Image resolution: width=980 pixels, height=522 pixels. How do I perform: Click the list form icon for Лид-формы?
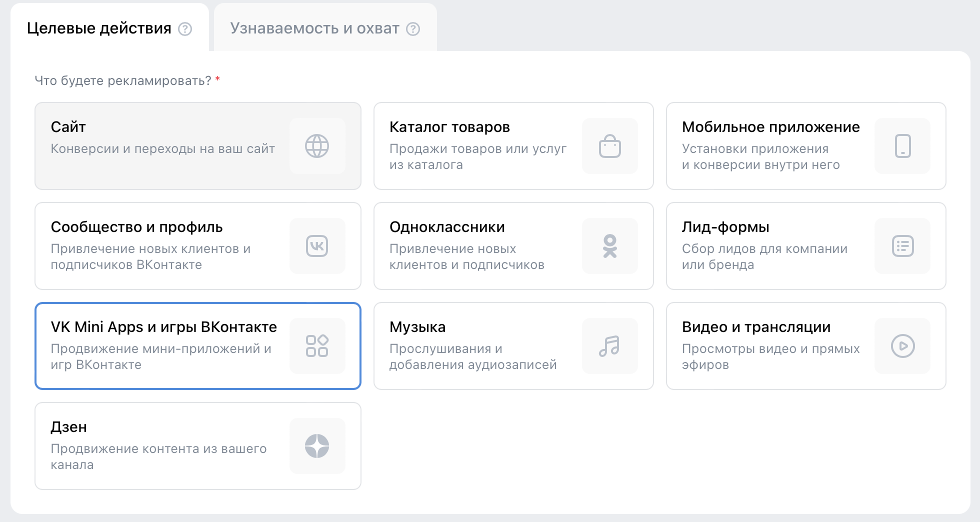[x=902, y=246]
